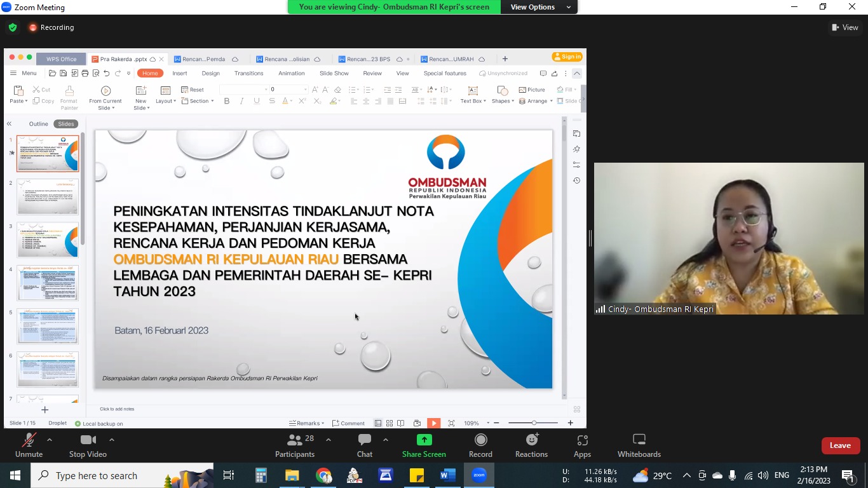Open the Slide Show ribbon tab
The width and height of the screenshot is (868, 488).
pyautogui.click(x=334, y=73)
